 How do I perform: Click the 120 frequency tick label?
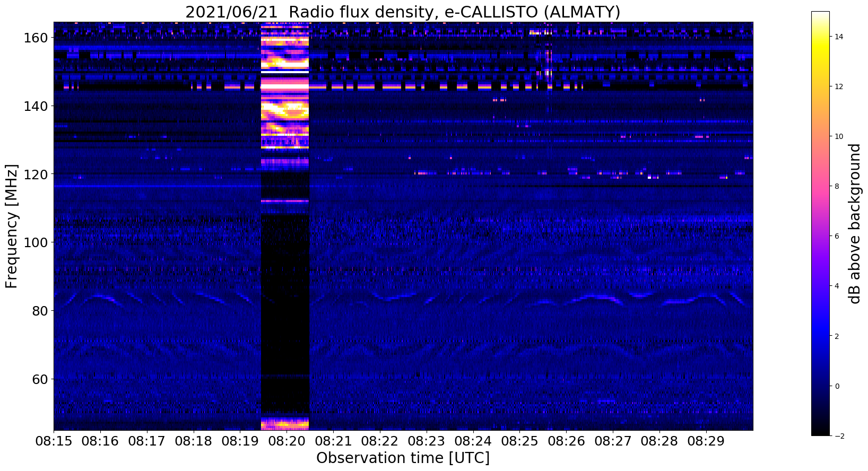coord(36,175)
